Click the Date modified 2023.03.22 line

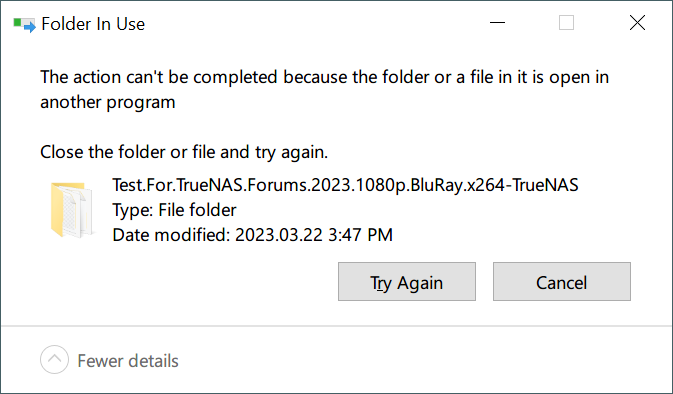(252, 235)
